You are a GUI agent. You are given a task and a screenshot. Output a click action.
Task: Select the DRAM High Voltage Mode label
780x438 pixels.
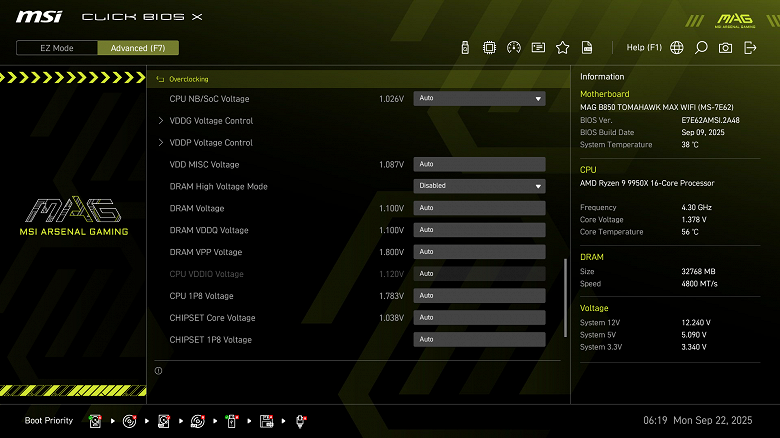click(x=218, y=186)
